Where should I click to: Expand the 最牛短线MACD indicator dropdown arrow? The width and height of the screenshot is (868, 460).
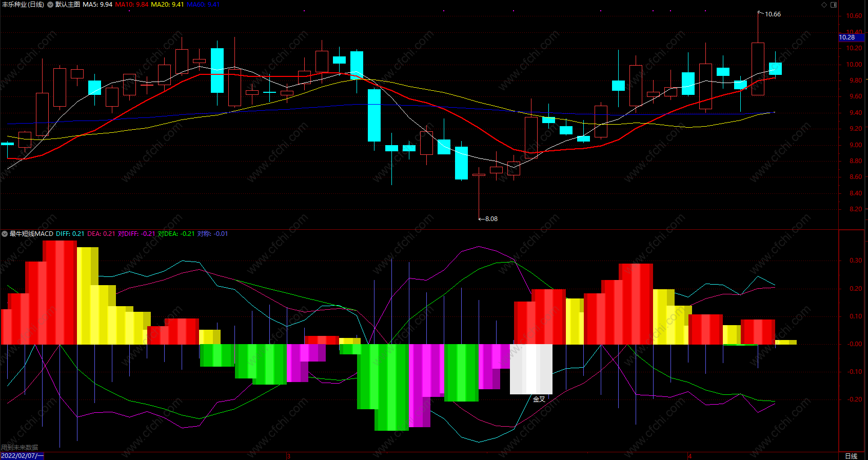(x=5, y=234)
